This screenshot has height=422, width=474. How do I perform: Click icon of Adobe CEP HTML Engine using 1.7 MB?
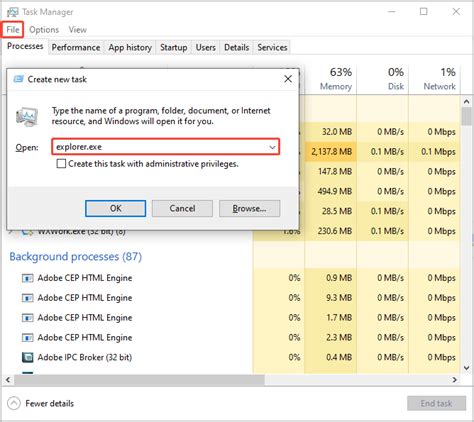click(27, 318)
